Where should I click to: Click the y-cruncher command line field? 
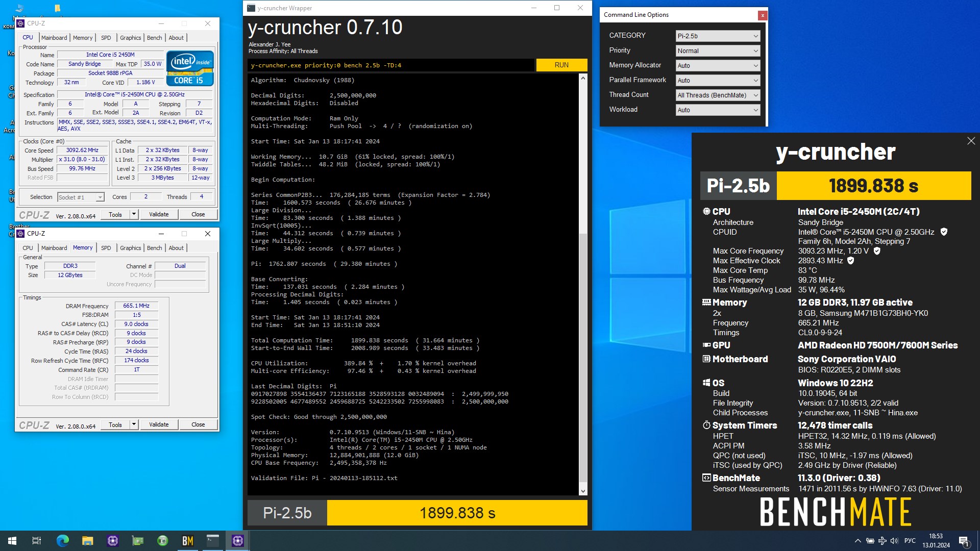(391, 65)
